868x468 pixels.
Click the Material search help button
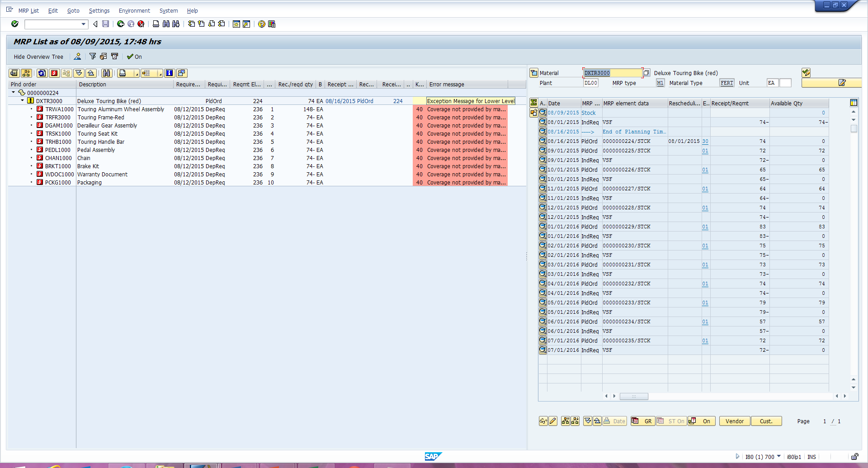click(x=646, y=73)
